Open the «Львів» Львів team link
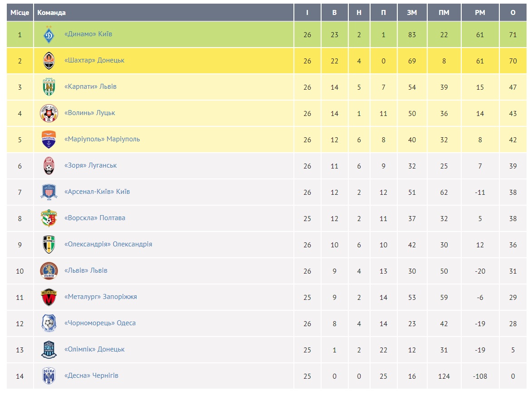The width and height of the screenshot is (532, 395). (x=86, y=270)
